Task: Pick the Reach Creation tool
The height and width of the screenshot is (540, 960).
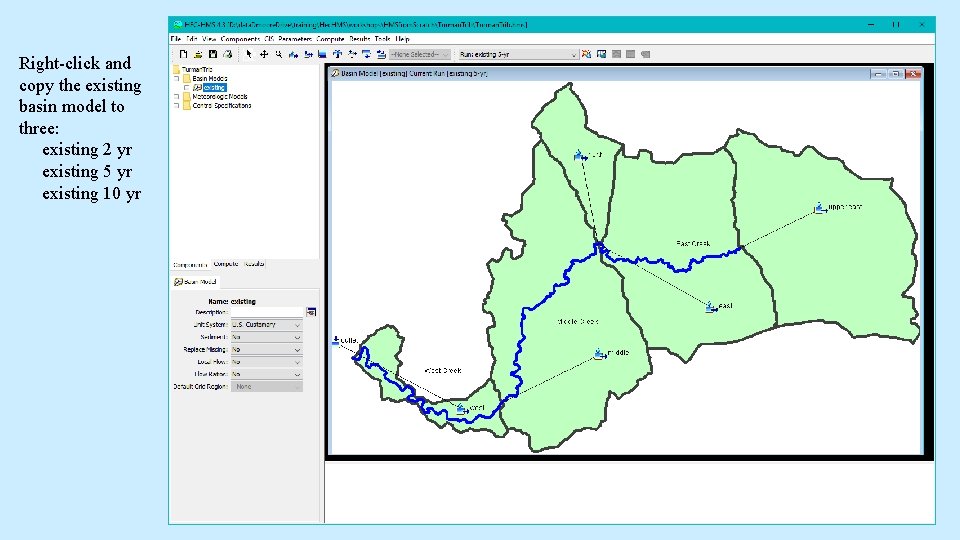Action: coord(308,54)
